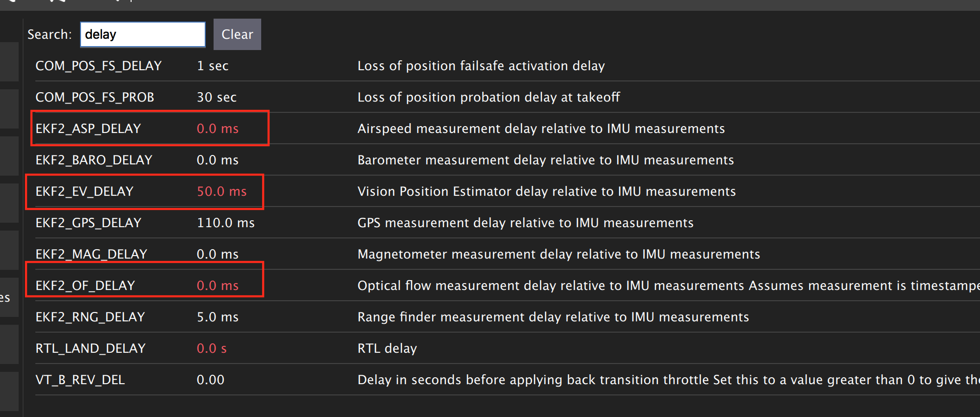This screenshot has height=417, width=980.
Task: Open the EKF2_RNG_DELAY parameter
Action: point(90,317)
